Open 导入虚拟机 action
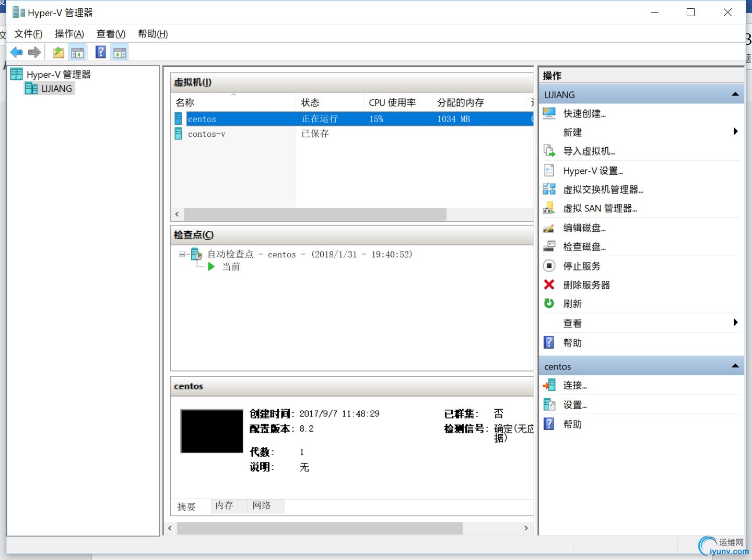This screenshot has width=752, height=560. [x=589, y=151]
